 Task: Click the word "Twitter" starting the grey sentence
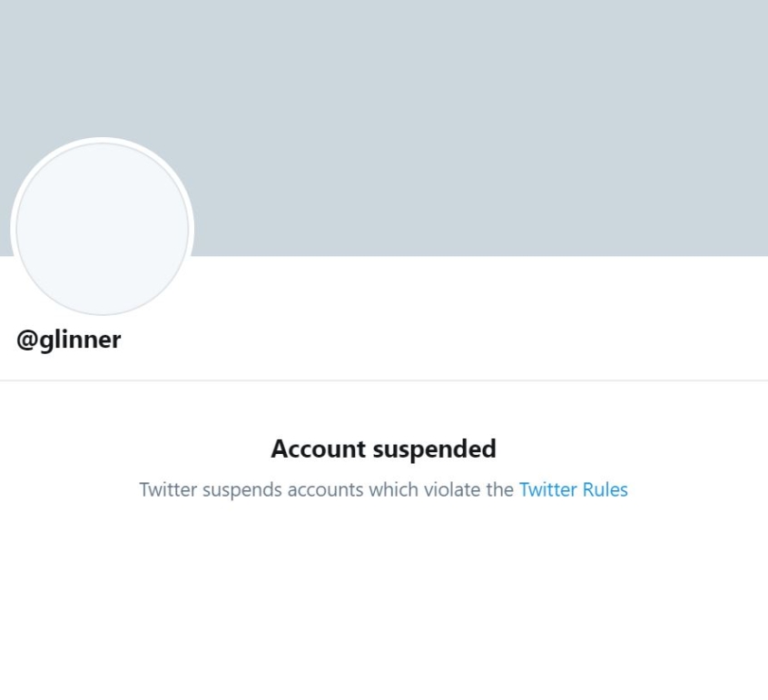click(x=169, y=489)
